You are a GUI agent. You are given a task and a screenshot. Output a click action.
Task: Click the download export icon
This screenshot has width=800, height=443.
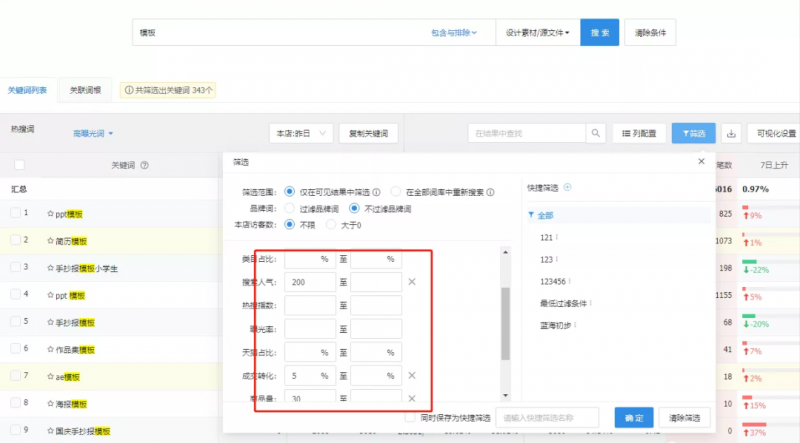(x=731, y=133)
